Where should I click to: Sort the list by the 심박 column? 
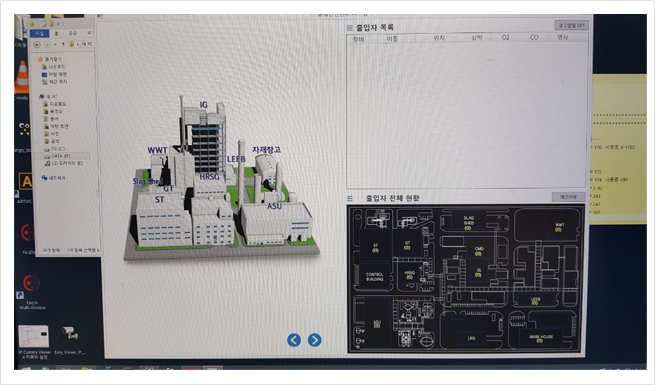[477, 38]
